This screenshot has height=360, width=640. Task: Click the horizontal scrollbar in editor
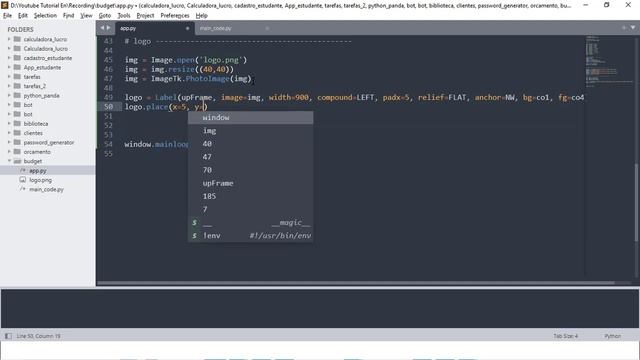[355, 282]
